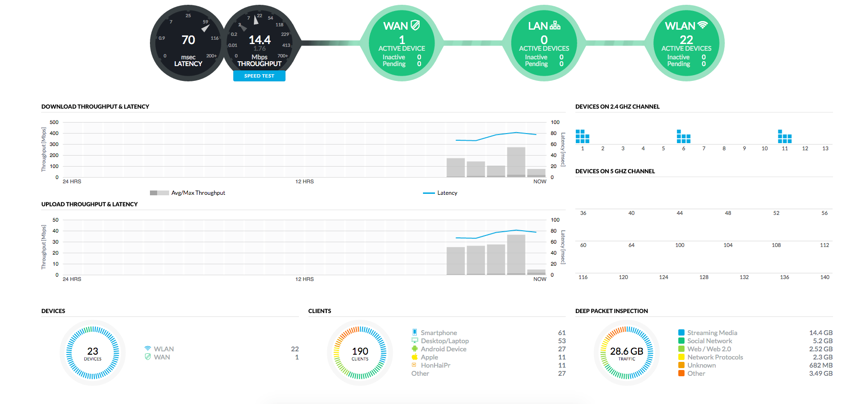Click DOWNLOAD THROUGHPUT & LATENCY heading

pos(95,107)
